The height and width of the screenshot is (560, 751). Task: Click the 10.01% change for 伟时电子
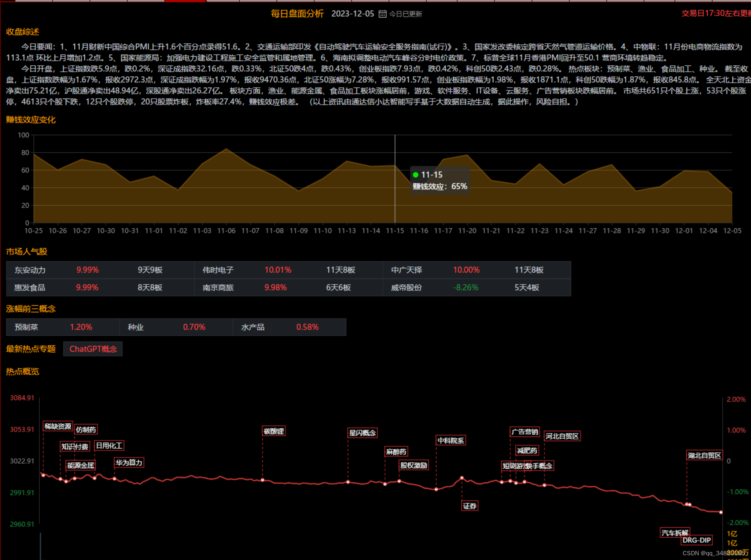coord(278,270)
